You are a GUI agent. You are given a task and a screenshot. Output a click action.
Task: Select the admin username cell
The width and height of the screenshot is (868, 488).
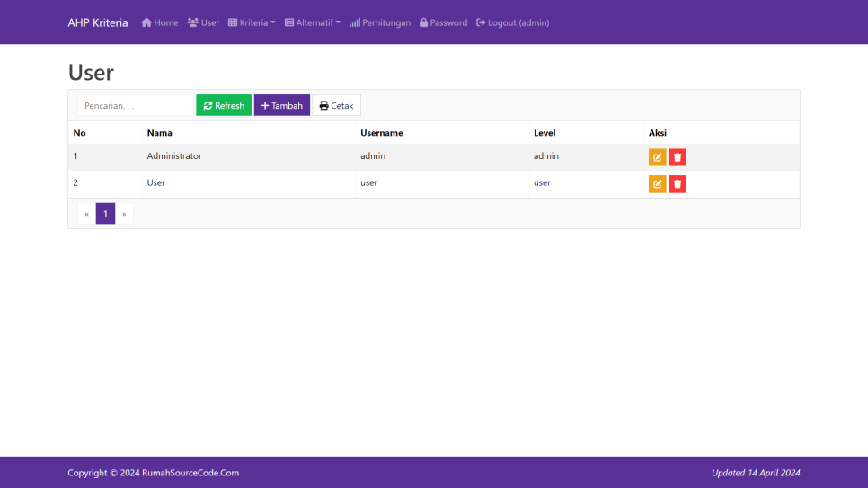click(x=442, y=156)
